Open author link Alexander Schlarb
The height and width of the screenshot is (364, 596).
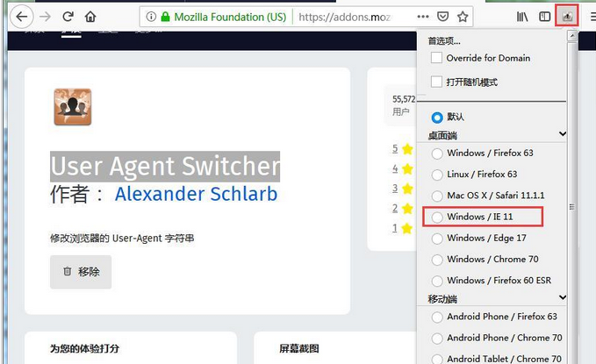point(196,194)
